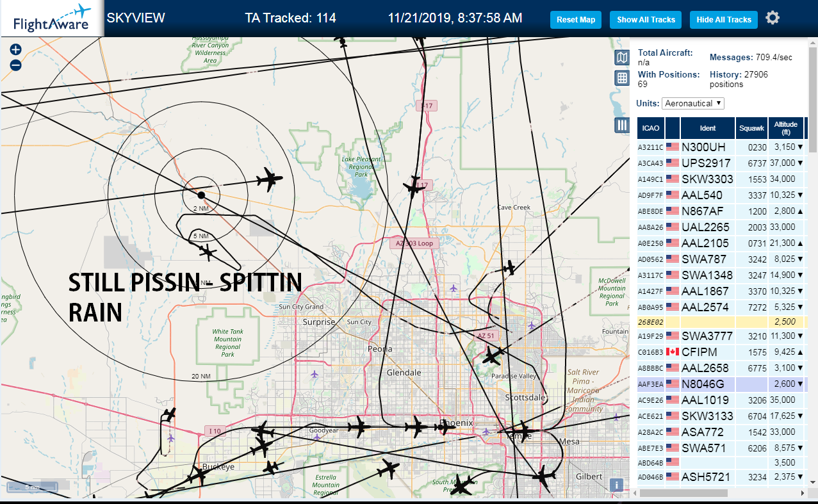Open the map info attribution button

tap(617, 485)
